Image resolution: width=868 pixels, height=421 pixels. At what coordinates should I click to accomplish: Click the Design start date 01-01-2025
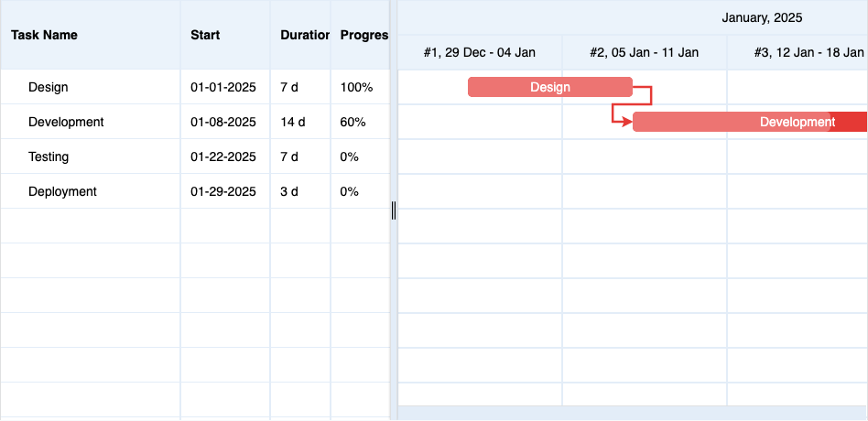coord(223,87)
